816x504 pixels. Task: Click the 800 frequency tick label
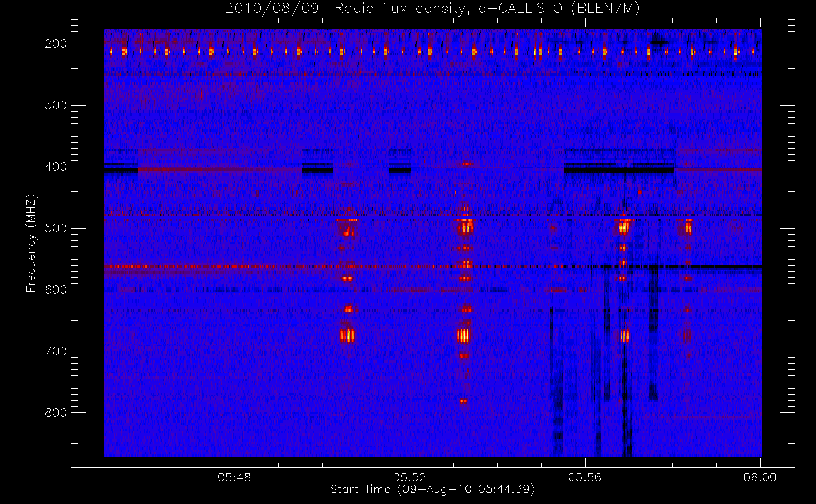(55, 413)
